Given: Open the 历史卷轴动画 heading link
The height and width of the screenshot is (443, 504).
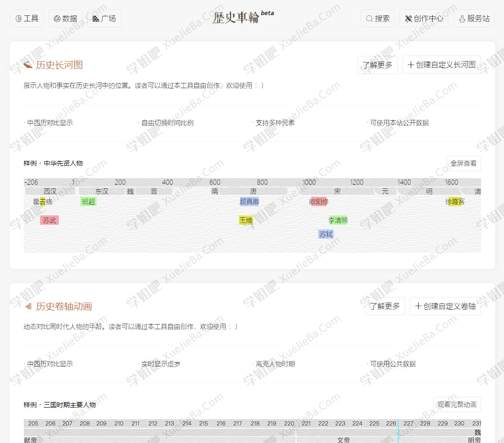Looking at the screenshot, I should tap(64, 306).
